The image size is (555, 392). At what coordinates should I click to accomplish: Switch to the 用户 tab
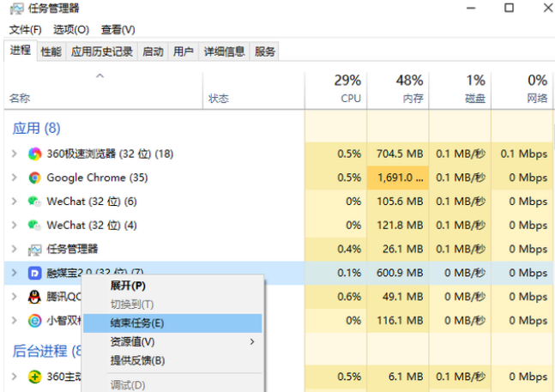tap(184, 51)
